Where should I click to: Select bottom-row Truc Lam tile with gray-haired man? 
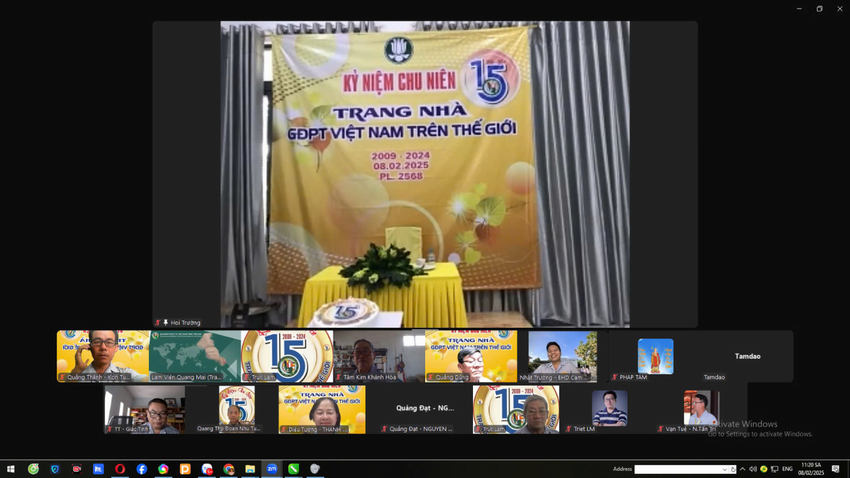pos(516,409)
